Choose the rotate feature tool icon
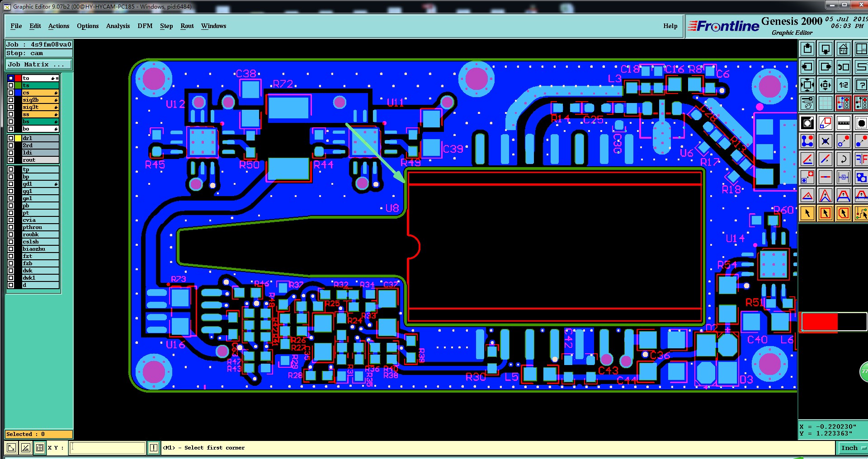The height and width of the screenshot is (459, 868). click(x=843, y=159)
